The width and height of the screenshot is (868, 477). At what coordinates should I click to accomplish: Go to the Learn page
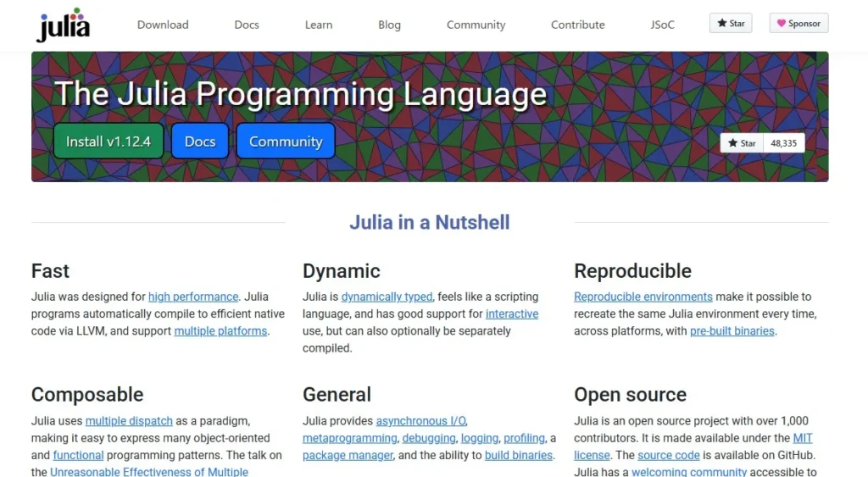pyautogui.click(x=319, y=25)
